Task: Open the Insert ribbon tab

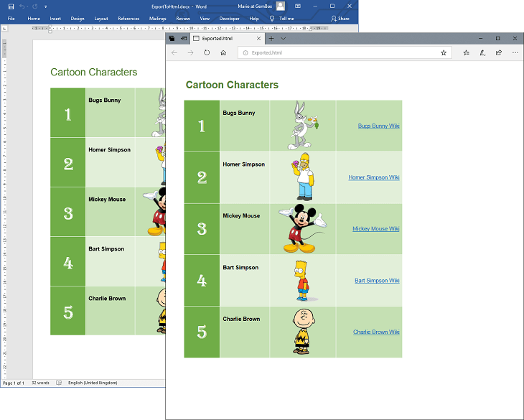Action: [55, 19]
